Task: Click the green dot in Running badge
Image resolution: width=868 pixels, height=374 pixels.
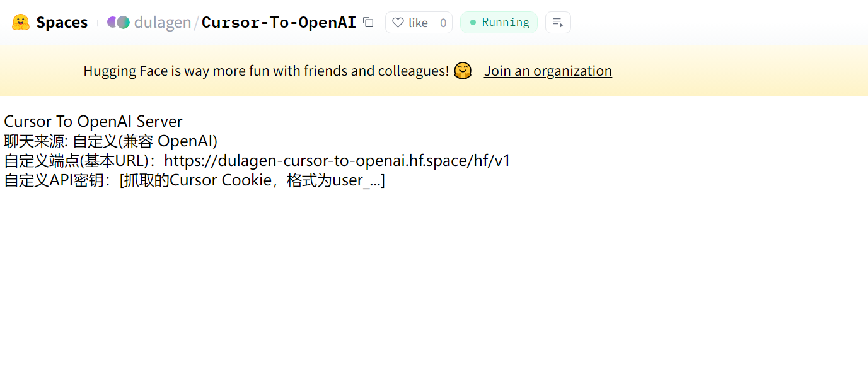Action: point(473,23)
